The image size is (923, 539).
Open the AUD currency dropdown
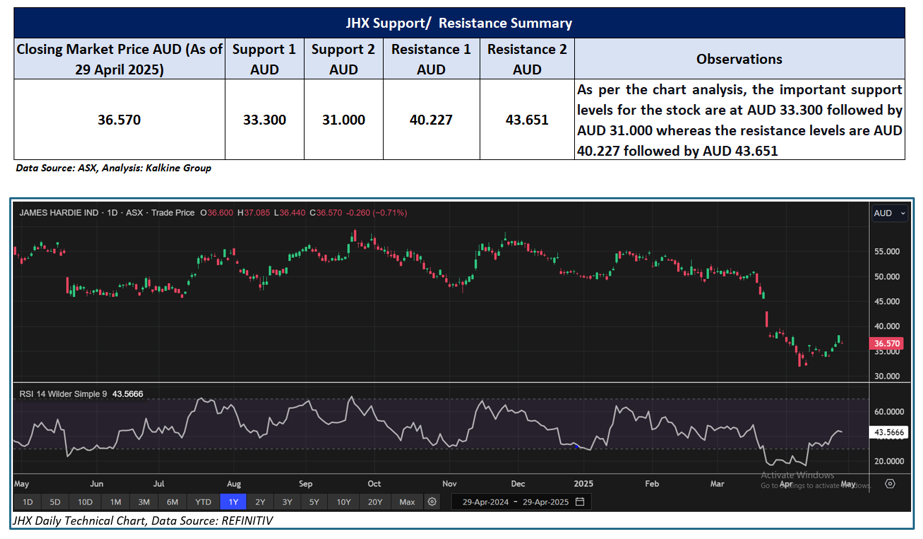(x=889, y=213)
